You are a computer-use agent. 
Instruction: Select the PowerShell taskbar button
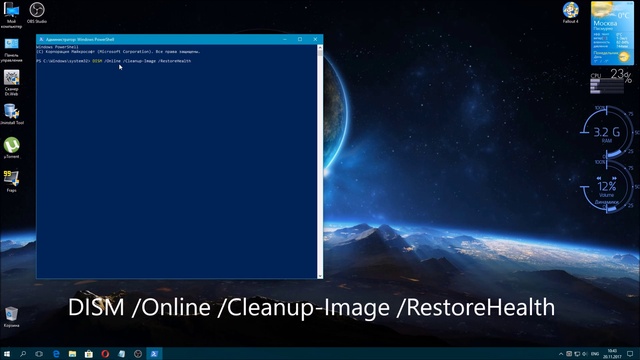coord(154,354)
